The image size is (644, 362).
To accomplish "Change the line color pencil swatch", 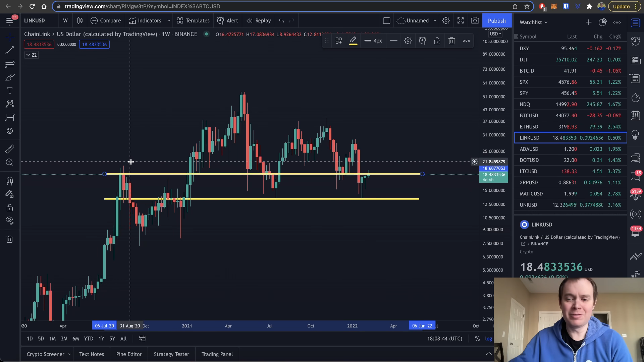I will [353, 41].
